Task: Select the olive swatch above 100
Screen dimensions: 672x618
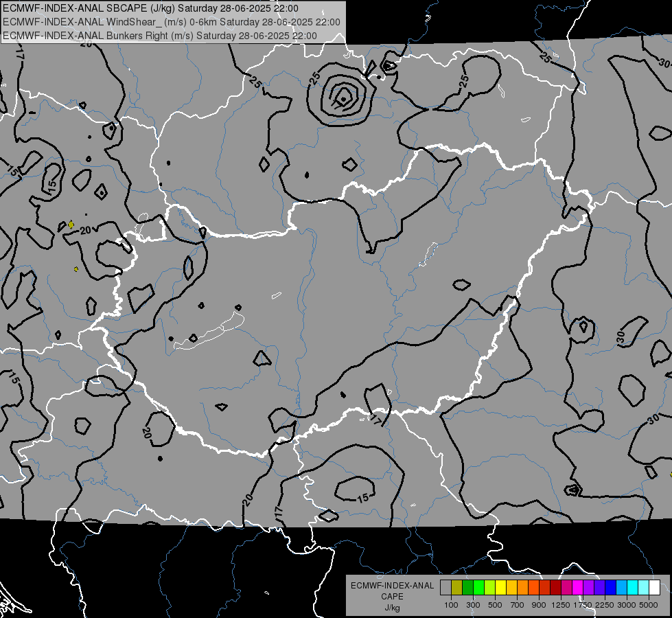Action: pos(457,587)
